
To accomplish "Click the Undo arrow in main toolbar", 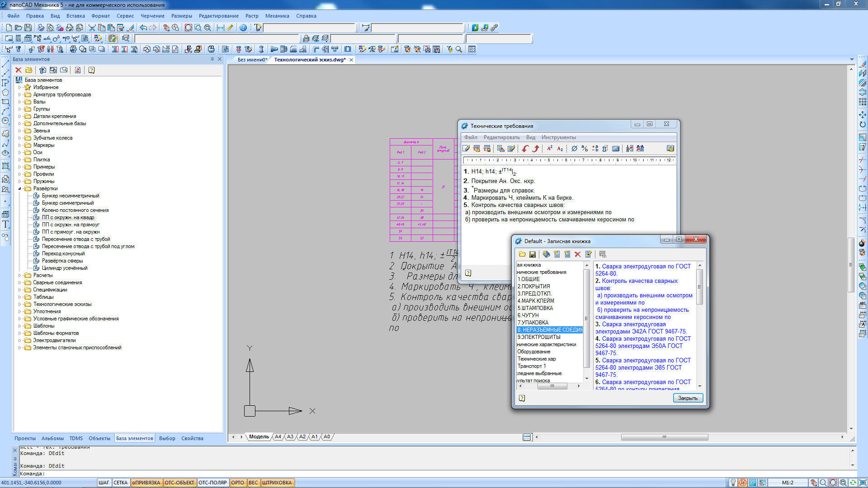I will click(x=143, y=28).
